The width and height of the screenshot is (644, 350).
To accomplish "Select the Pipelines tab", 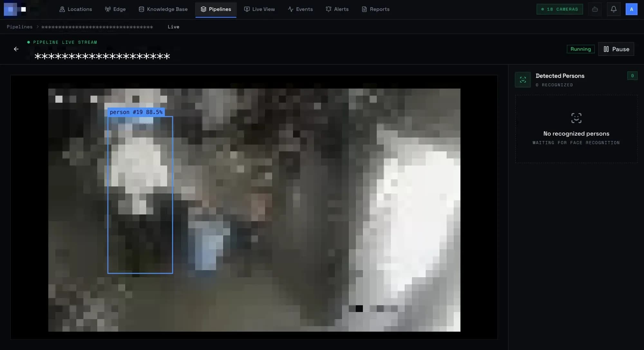I will [216, 9].
